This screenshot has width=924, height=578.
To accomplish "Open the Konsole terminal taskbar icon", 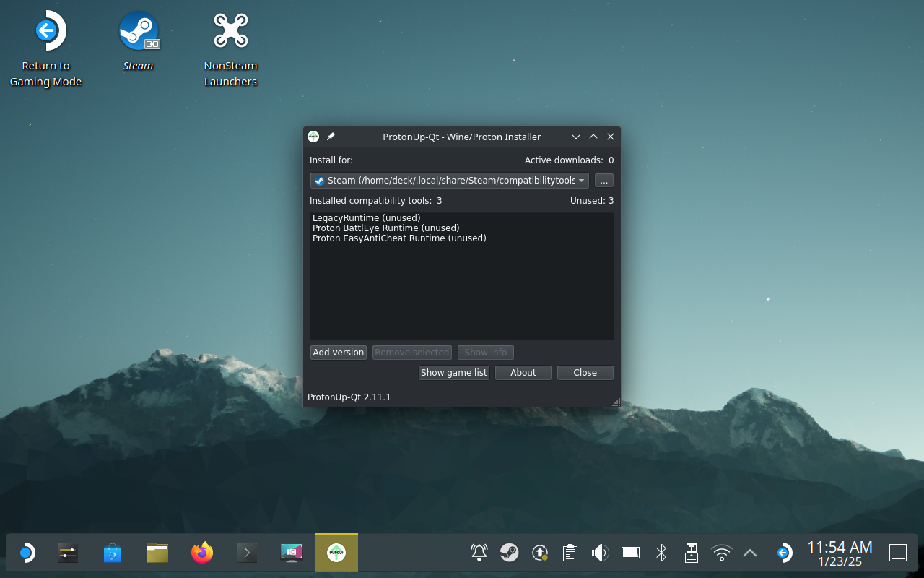I will pos(247,553).
